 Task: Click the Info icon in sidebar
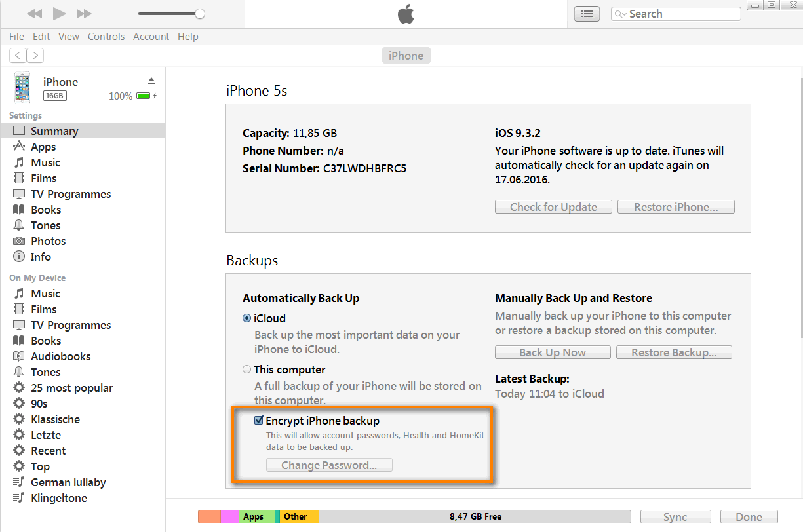tap(19, 257)
